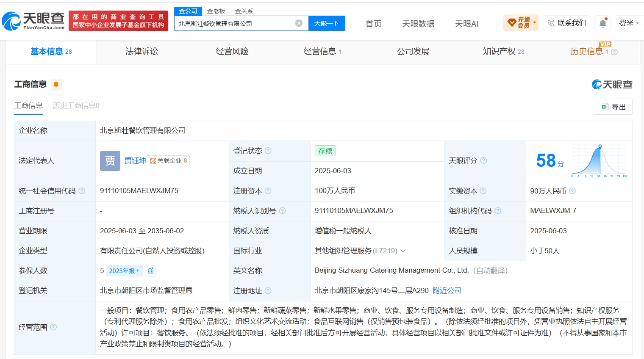Switch to the 基本信息 tab
This screenshot has height=359, width=644.
51,52
